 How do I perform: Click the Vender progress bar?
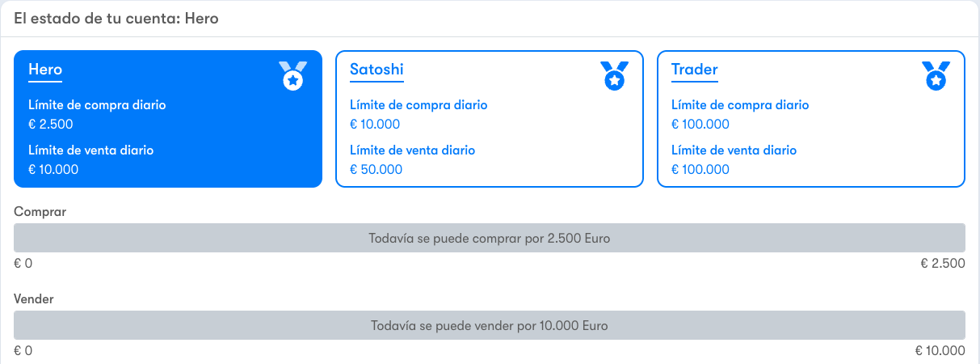490,325
